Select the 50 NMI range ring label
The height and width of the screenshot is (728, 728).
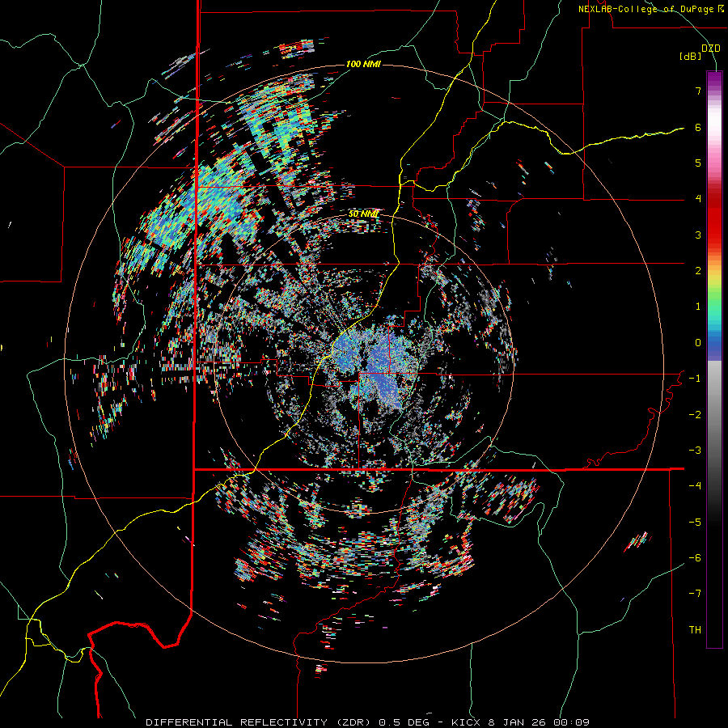click(x=363, y=214)
